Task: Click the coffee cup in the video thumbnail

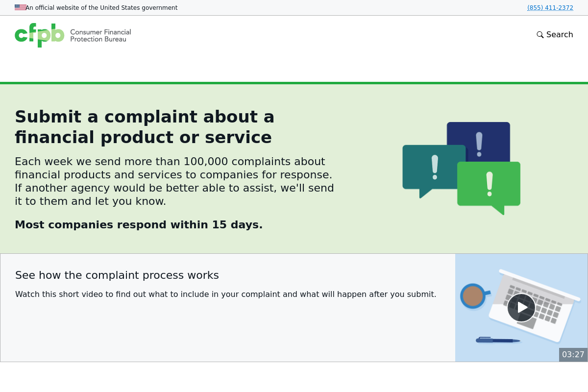Action: [474, 296]
